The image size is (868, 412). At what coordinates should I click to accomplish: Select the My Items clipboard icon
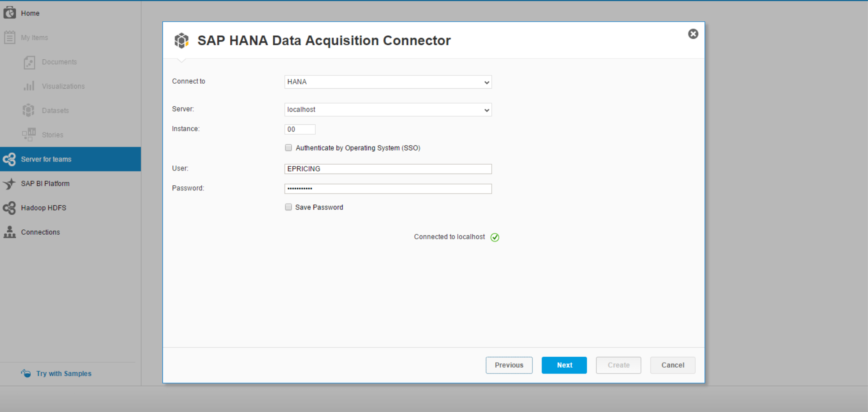click(9, 37)
